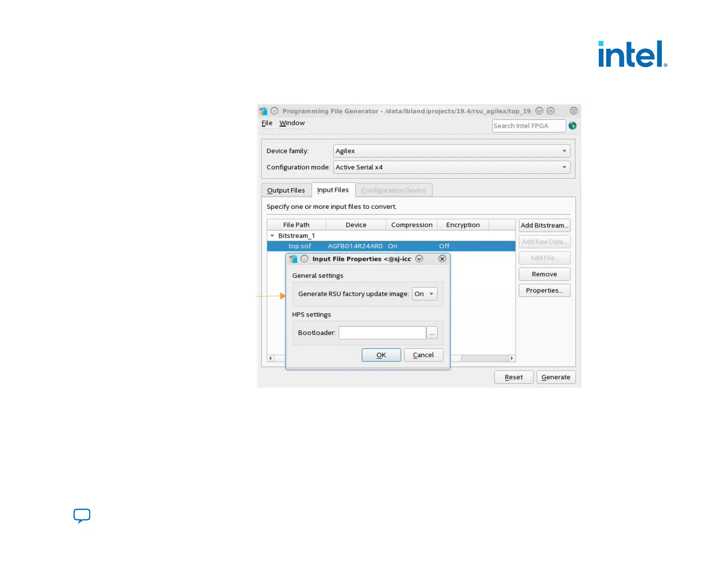Image resolution: width=728 pixels, height=563 pixels.
Task: Select the Input Files tab
Action: pos(333,190)
